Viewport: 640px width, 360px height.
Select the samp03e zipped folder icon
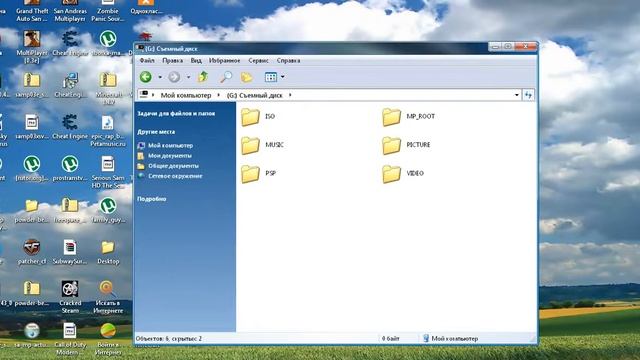(x=32, y=85)
